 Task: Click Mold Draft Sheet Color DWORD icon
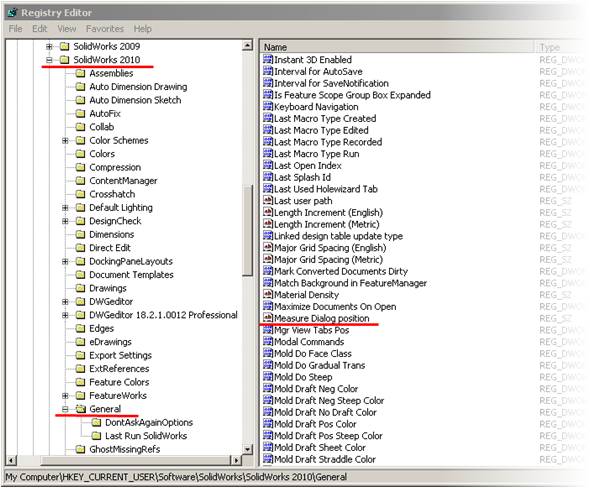coord(268,447)
